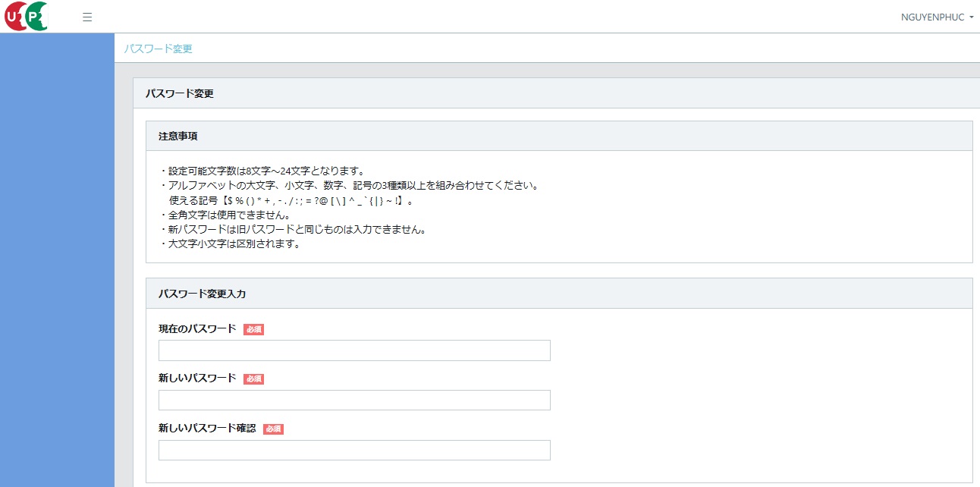Click the NGUYENPHUC username label
The height and width of the screenshot is (487, 980).
click(x=931, y=16)
